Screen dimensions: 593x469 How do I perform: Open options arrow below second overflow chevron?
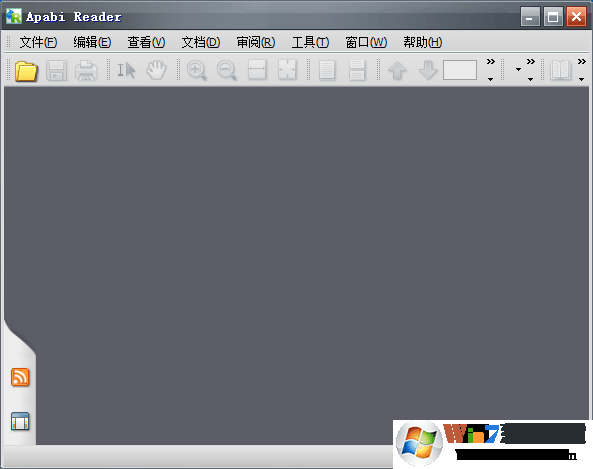click(531, 79)
